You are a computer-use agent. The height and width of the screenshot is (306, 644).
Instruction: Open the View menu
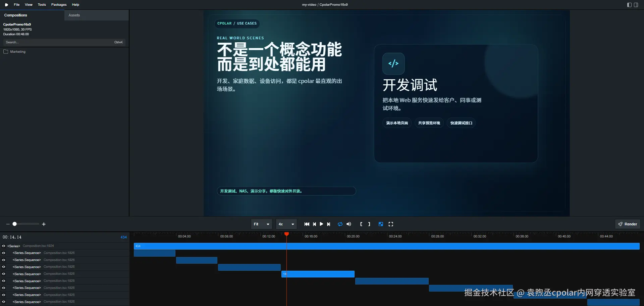pyautogui.click(x=29, y=5)
